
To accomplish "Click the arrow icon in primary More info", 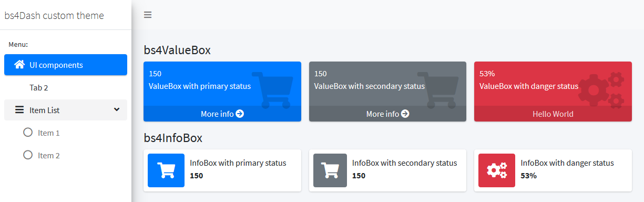I will pos(240,114).
